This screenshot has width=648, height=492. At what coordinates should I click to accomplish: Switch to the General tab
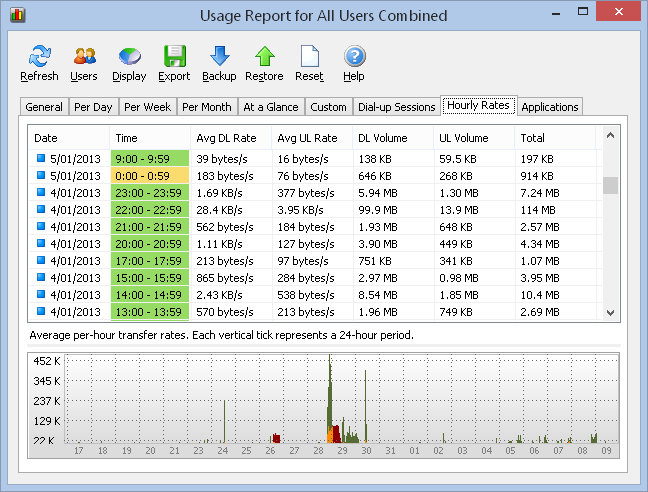(x=44, y=107)
